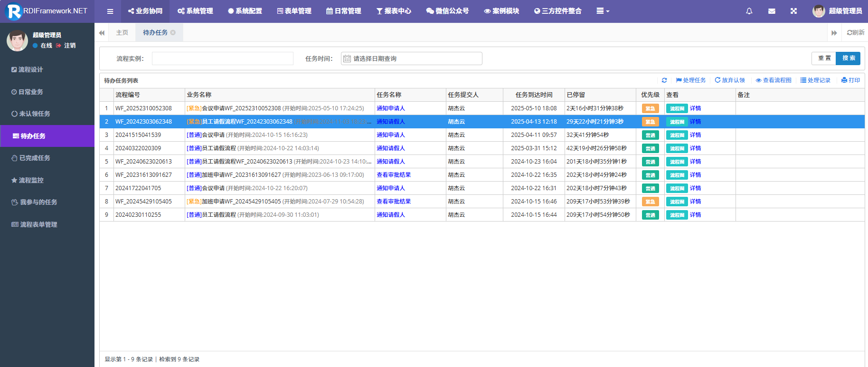The height and width of the screenshot is (367, 868).
Task: Click 优先级 column header
Action: (x=650, y=95)
